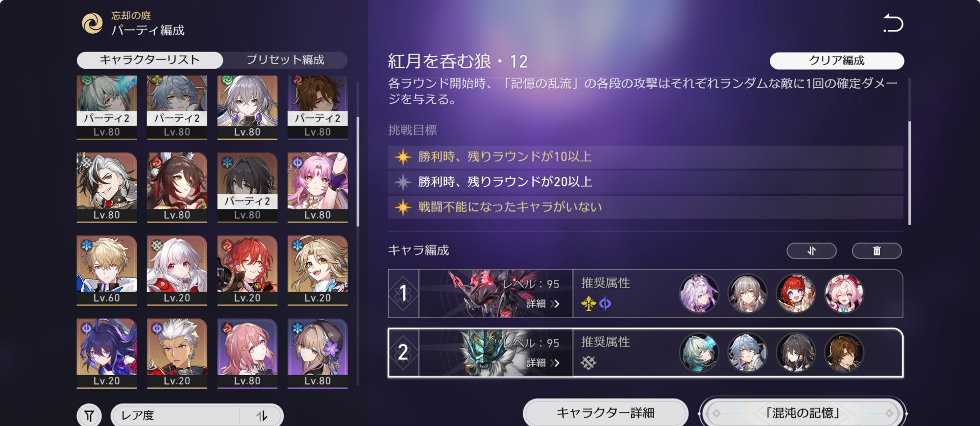The image size is (980, 426).
Task: Select the キャラクターリスト tab
Action: (x=150, y=60)
